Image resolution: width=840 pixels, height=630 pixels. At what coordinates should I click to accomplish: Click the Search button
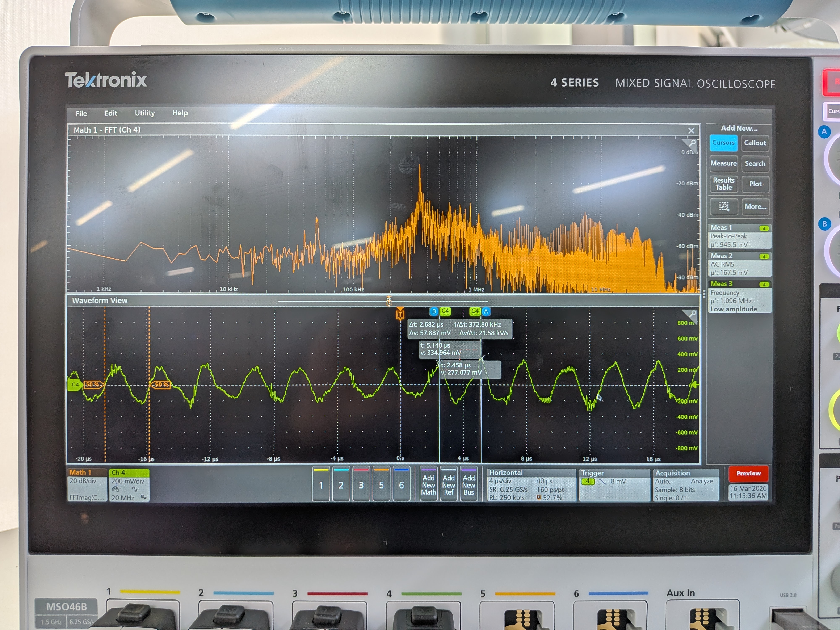pyautogui.click(x=755, y=164)
